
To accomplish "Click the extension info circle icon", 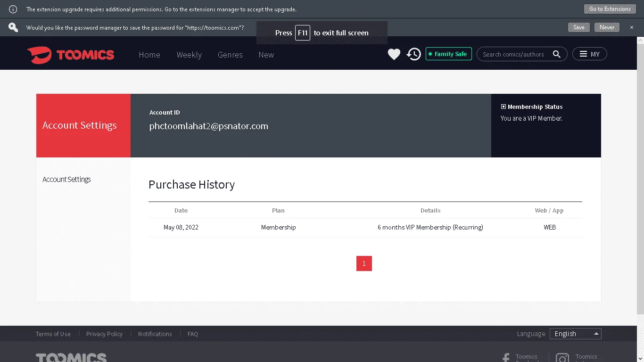I will coord(13,9).
